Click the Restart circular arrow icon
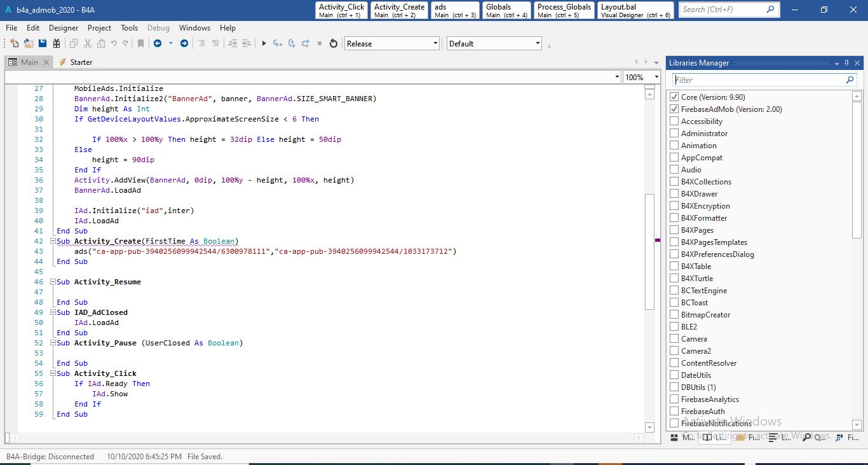 [334, 43]
